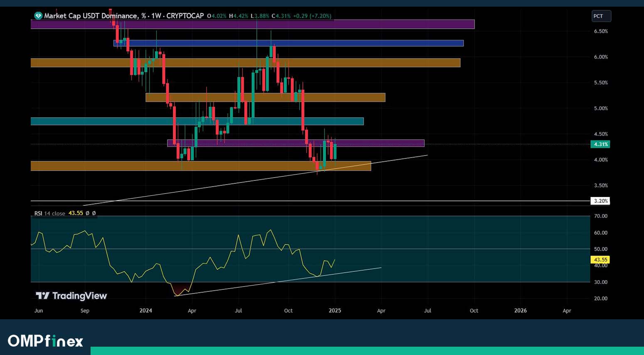Click the 2024 time axis label
Screen dimensions: 644x355
coord(146,311)
